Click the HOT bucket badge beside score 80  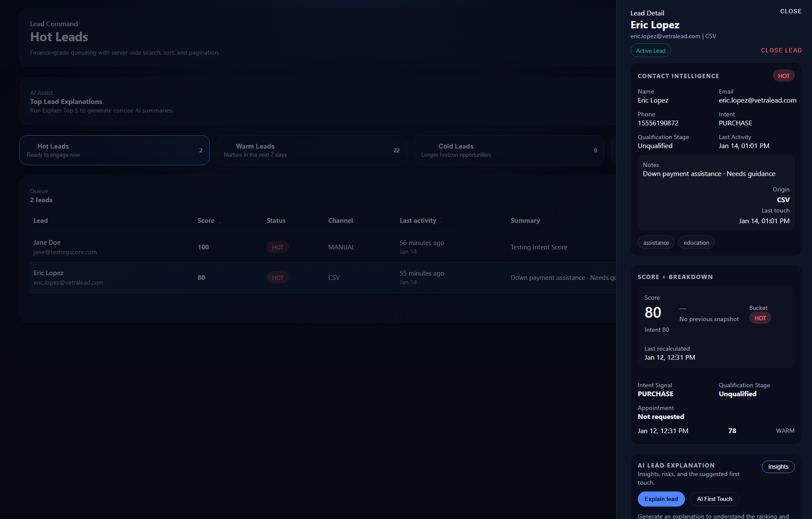760,318
